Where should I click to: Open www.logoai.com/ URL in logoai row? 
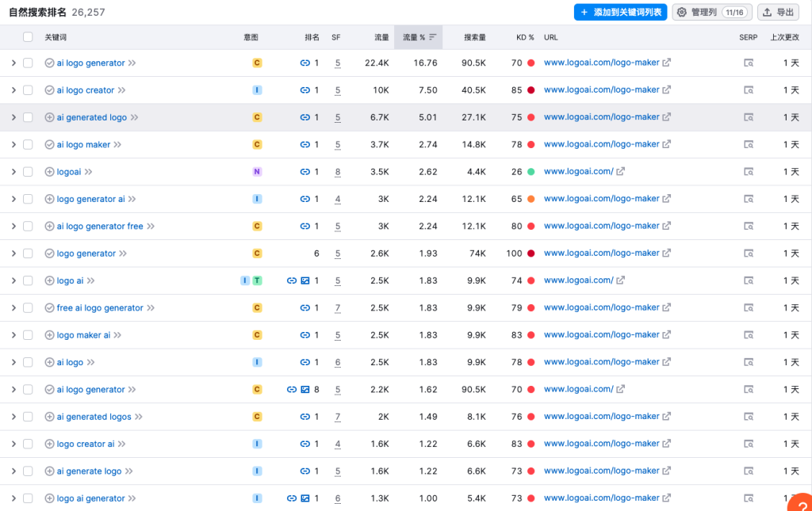(x=578, y=171)
